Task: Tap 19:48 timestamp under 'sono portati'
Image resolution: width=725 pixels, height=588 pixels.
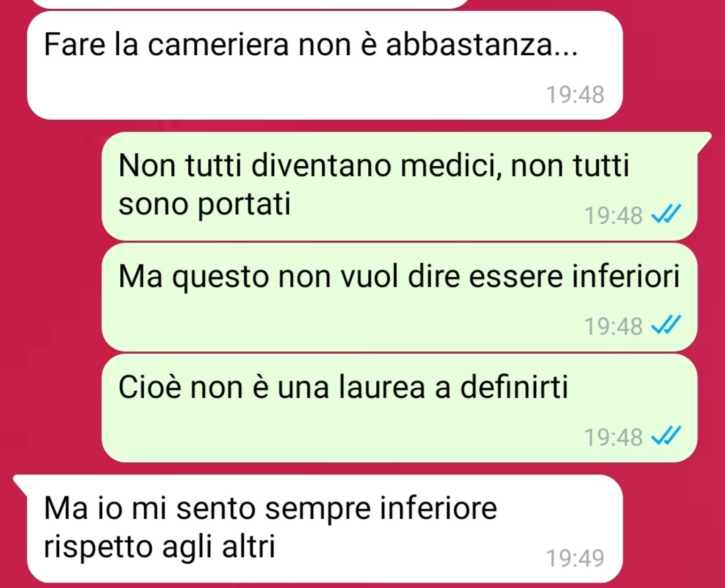Action: [613, 216]
